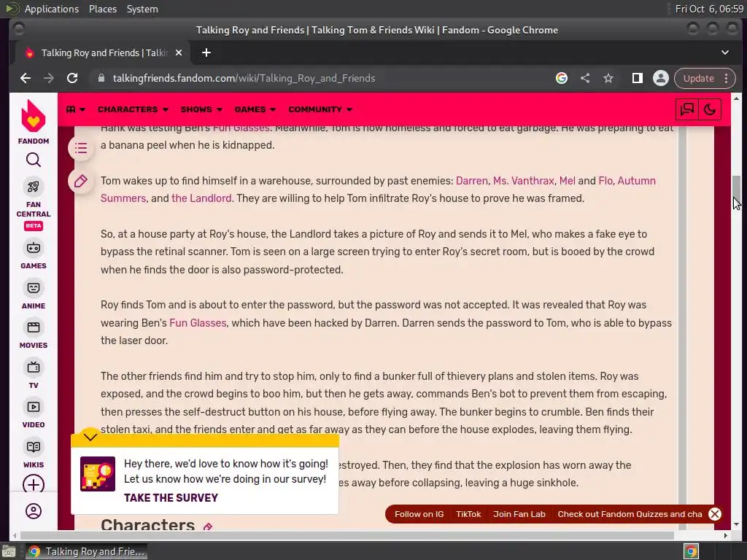Viewport: 747px width, 560px height.
Task: Expand the wiki explore book dropdown
Action: [x=76, y=109]
